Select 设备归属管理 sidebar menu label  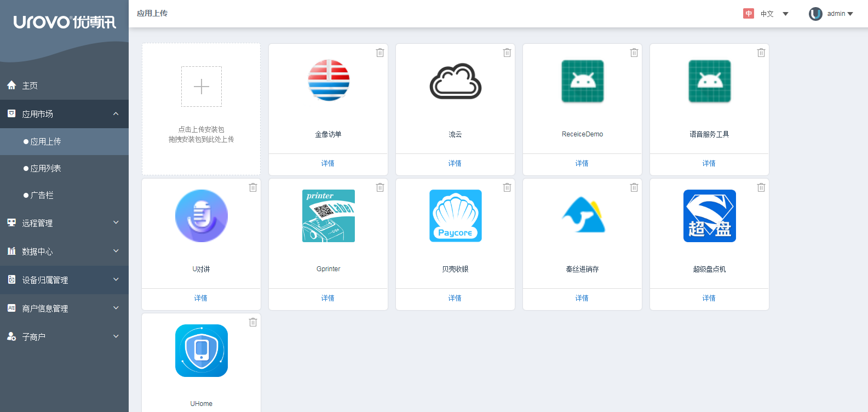(x=45, y=280)
